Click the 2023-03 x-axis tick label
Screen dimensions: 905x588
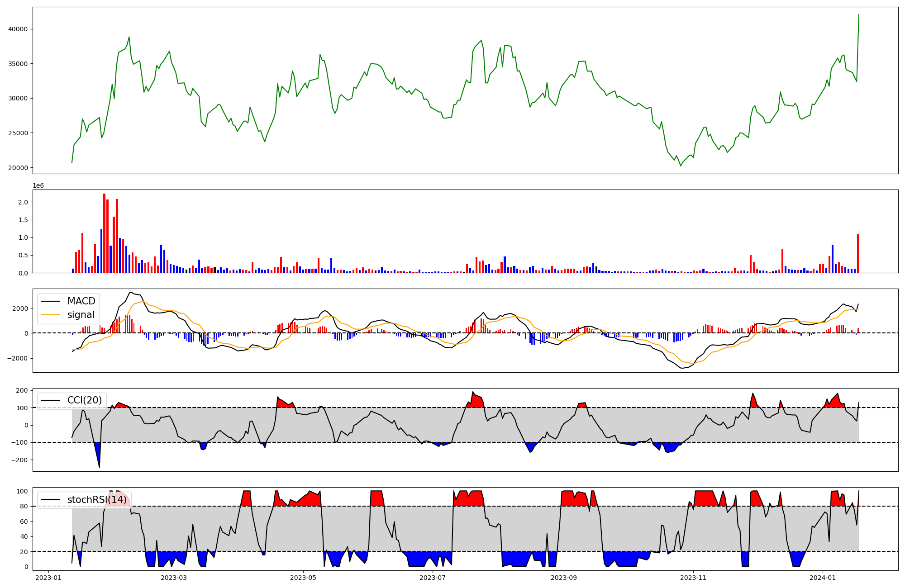pyautogui.click(x=174, y=578)
